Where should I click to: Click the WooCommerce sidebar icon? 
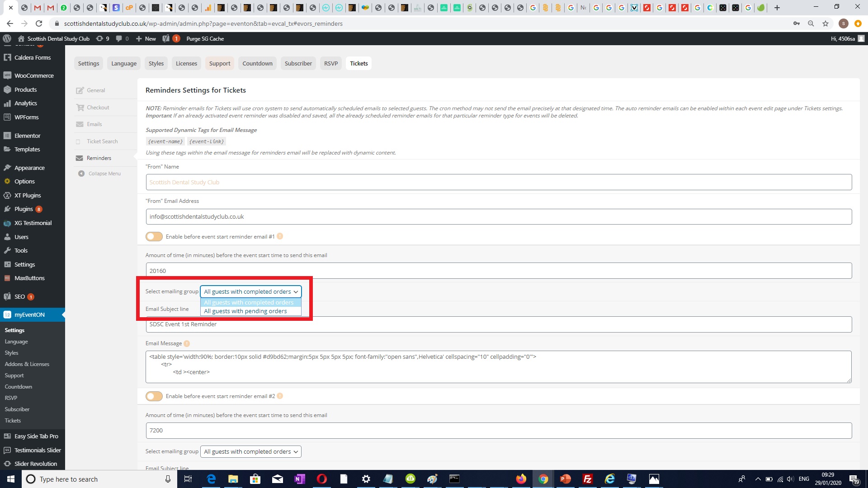tap(7, 75)
